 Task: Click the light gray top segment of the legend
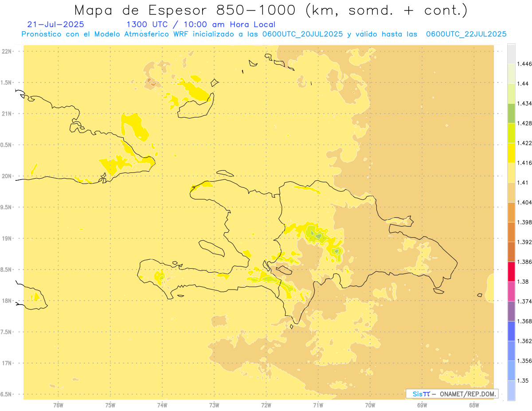(x=511, y=54)
